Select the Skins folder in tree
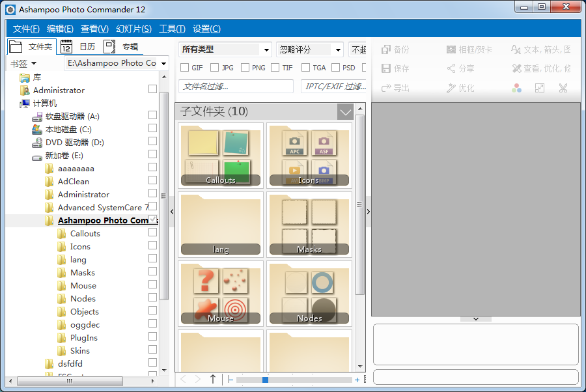This screenshot has height=392, width=586. click(x=80, y=350)
